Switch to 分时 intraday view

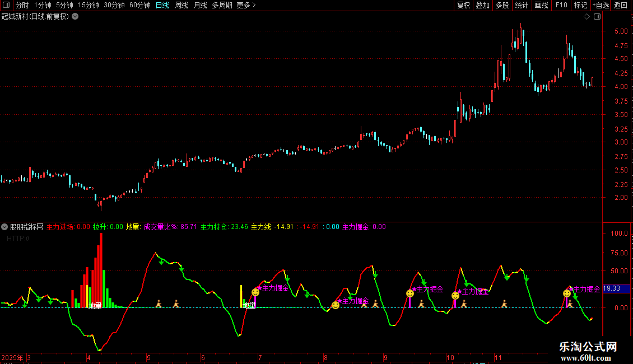[22, 5]
